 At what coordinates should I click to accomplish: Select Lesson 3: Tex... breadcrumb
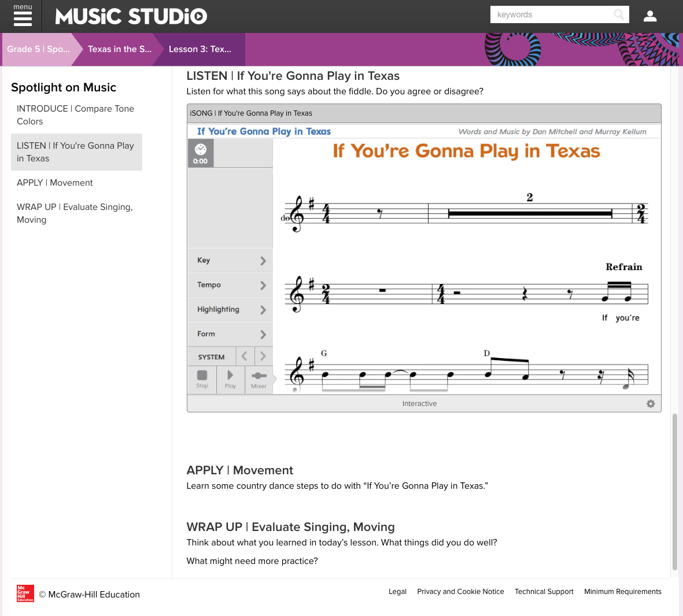tap(200, 49)
